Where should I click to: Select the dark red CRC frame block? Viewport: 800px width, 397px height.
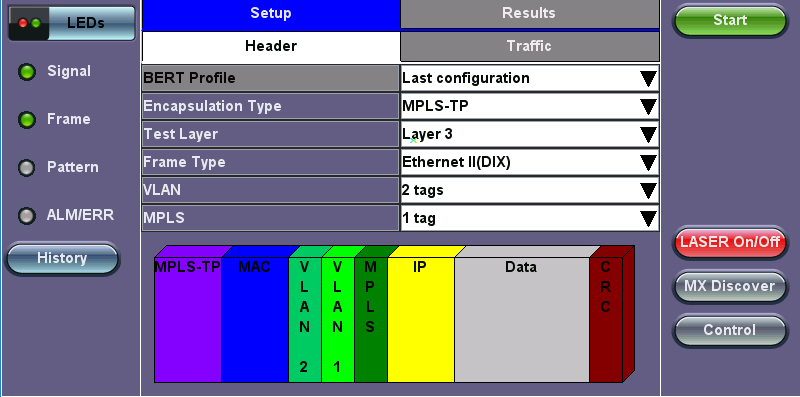606,319
